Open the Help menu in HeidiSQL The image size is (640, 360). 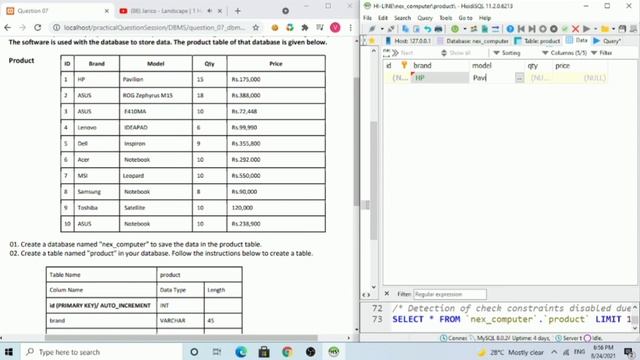(x=485, y=18)
